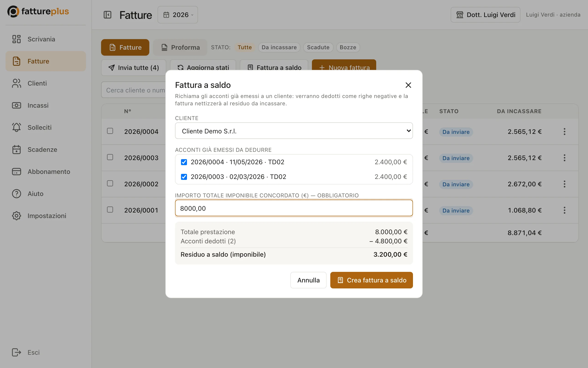Go to Clienti in the sidebar
The image size is (588, 368).
point(46,83)
